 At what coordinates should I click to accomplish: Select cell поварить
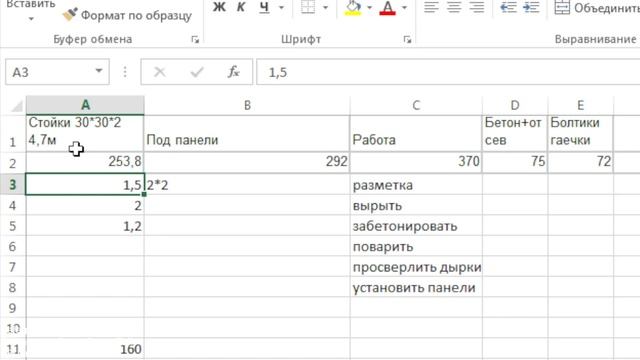coord(416,246)
